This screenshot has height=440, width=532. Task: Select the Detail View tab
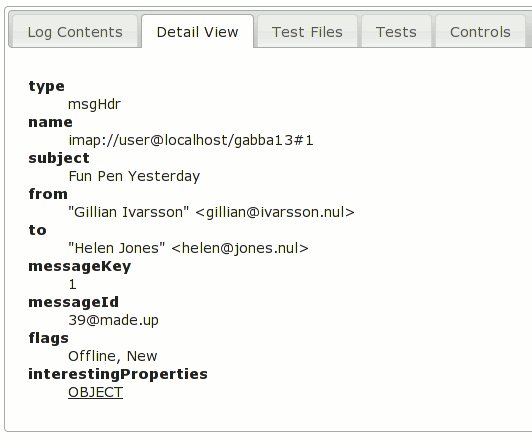pos(197,32)
